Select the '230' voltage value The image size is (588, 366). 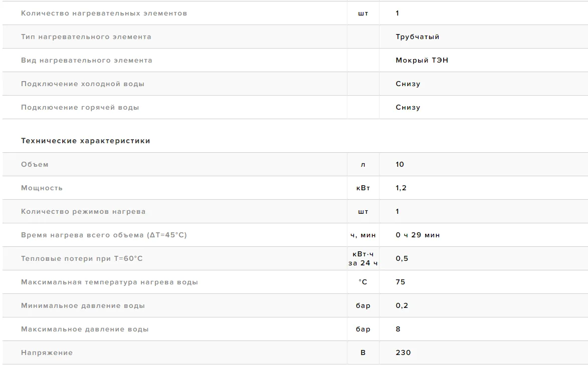403,353
